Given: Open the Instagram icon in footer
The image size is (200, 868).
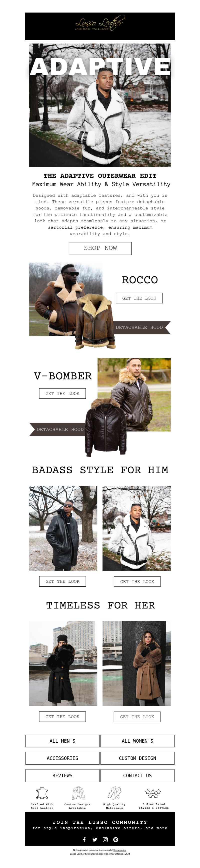Looking at the screenshot, I should pyautogui.click(x=105, y=839).
